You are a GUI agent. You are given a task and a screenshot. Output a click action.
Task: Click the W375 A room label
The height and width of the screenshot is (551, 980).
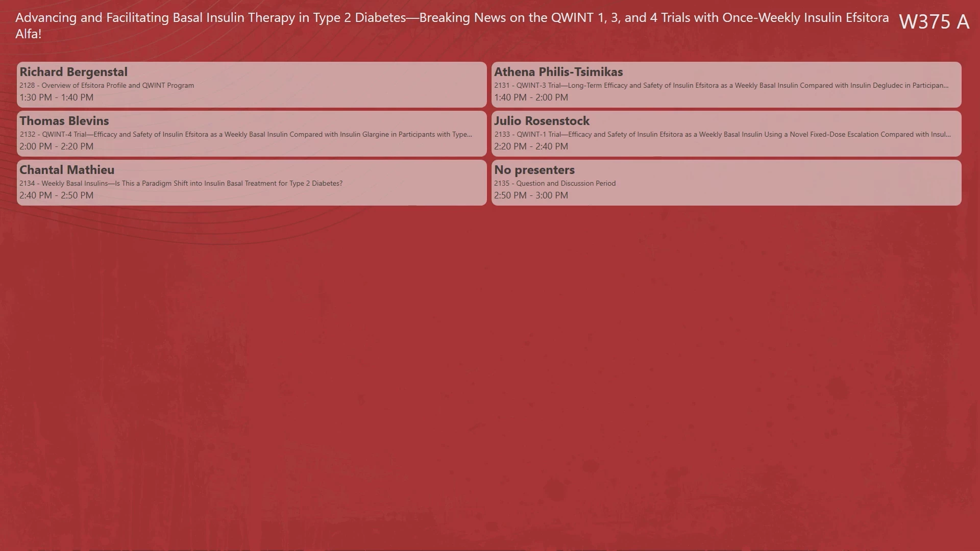934,21
